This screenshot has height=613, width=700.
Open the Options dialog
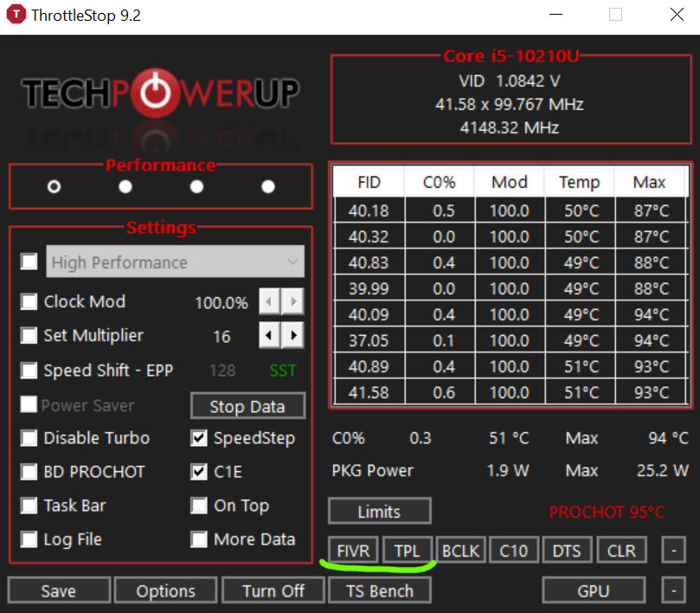pyautogui.click(x=165, y=590)
